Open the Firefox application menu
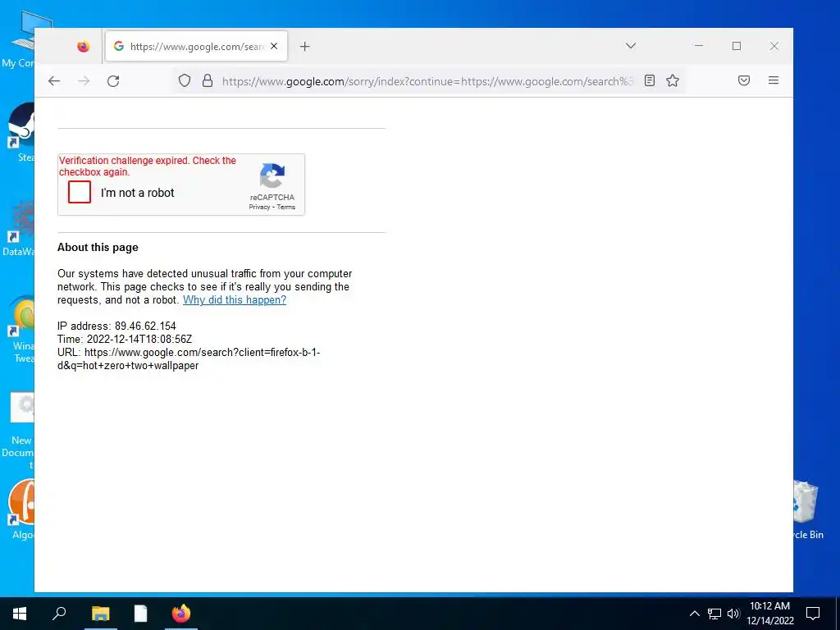840x630 pixels. tap(774, 81)
